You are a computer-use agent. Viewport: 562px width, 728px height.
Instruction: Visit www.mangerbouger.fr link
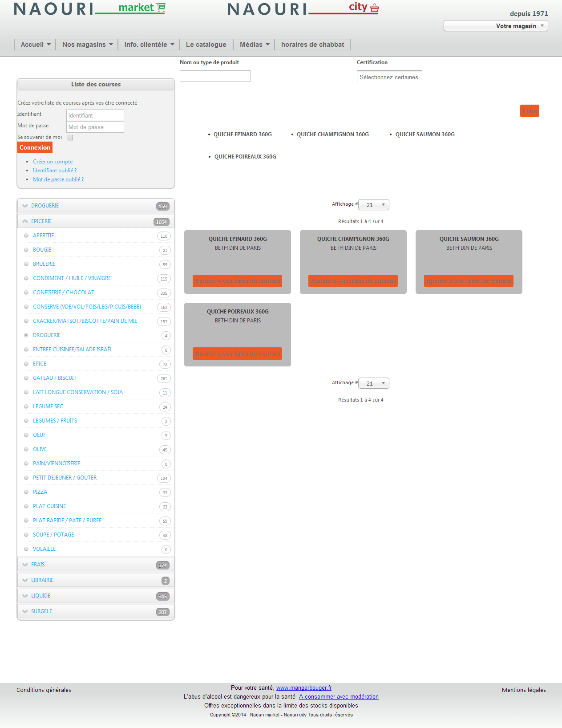click(304, 688)
